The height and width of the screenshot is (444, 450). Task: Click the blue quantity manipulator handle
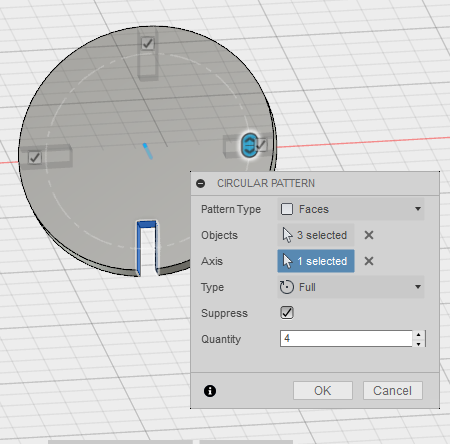249,145
